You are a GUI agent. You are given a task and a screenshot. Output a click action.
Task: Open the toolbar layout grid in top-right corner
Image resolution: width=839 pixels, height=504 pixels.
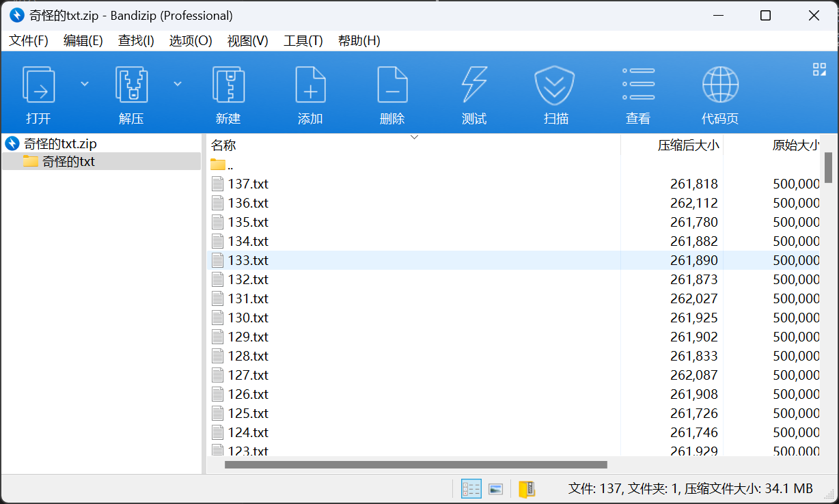point(819,69)
